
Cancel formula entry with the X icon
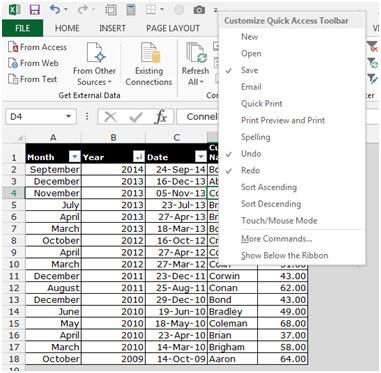(110, 117)
